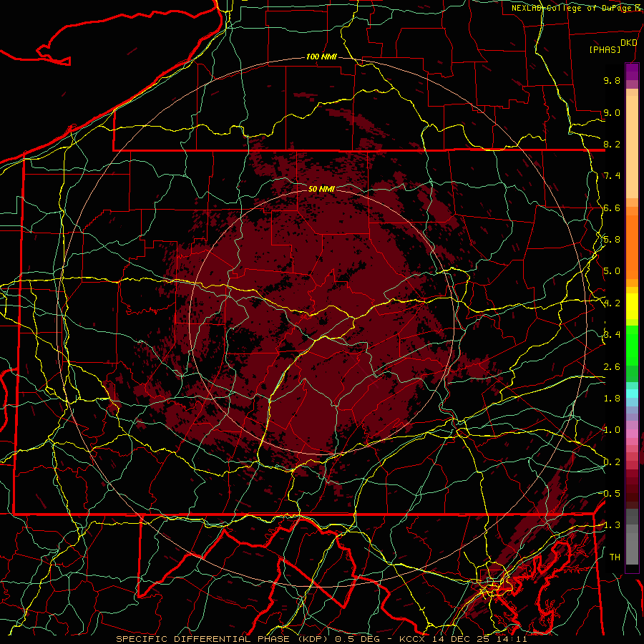This screenshot has width=644, height=644.
Task: Click the 1.8 value on the color scale
Action: 612,399
